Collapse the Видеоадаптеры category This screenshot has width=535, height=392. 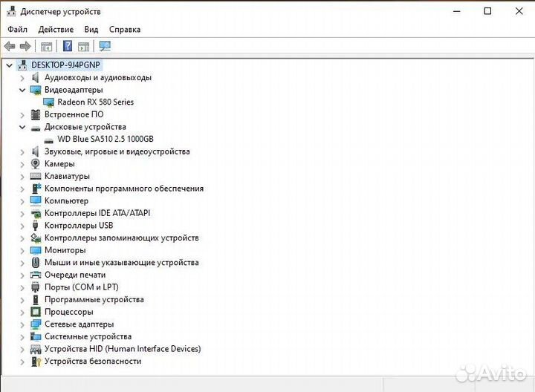pos(22,90)
